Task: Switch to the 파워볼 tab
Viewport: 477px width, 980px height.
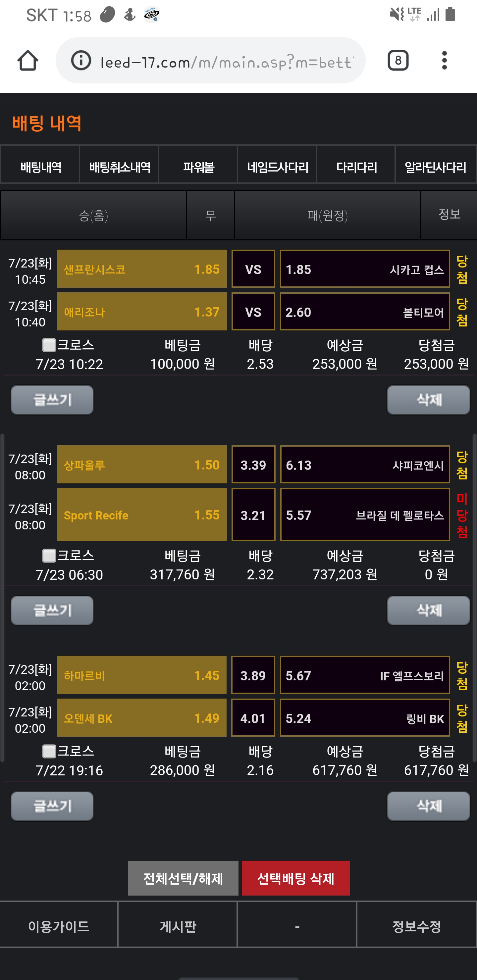Action: tap(198, 167)
